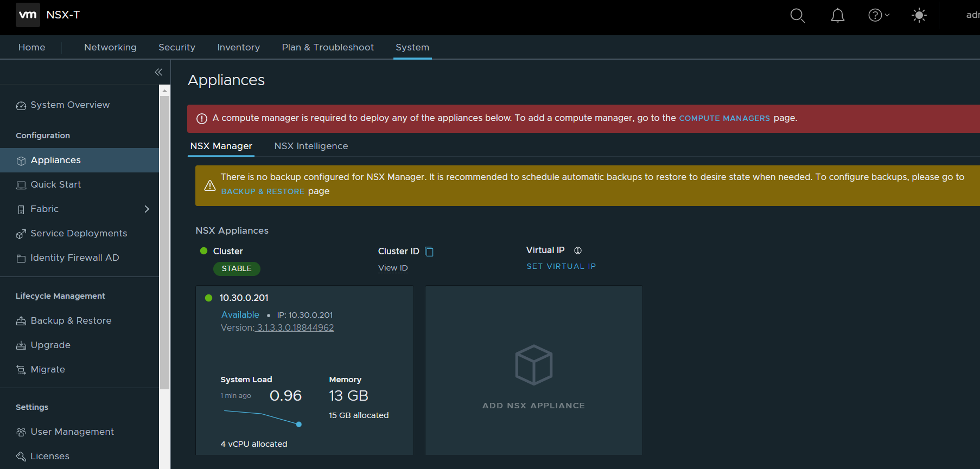Open the Security tab
Image resolution: width=980 pixels, height=469 pixels.
click(177, 48)
